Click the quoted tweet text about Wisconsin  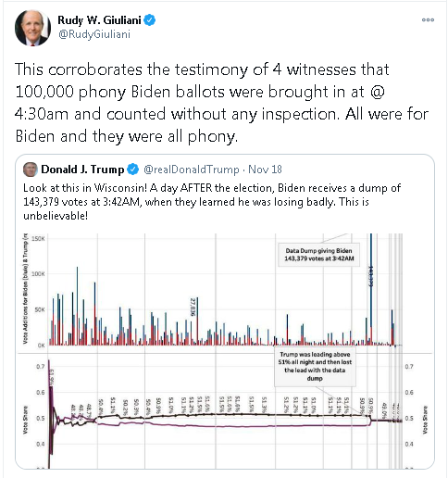(212, 202)
